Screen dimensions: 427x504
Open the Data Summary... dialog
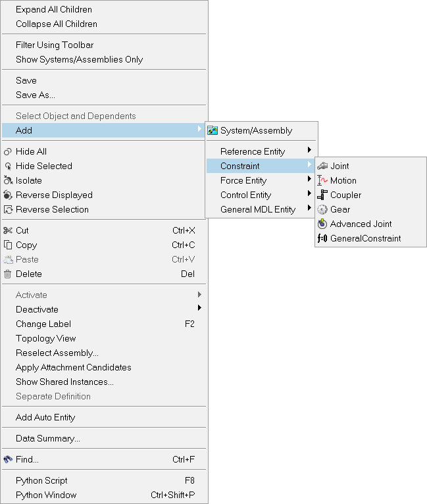[48, 438]
